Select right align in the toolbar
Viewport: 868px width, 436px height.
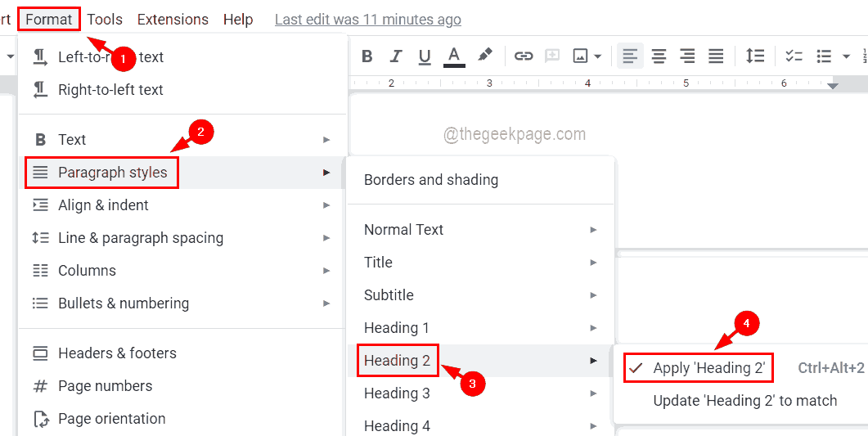(x=687, y=56)
